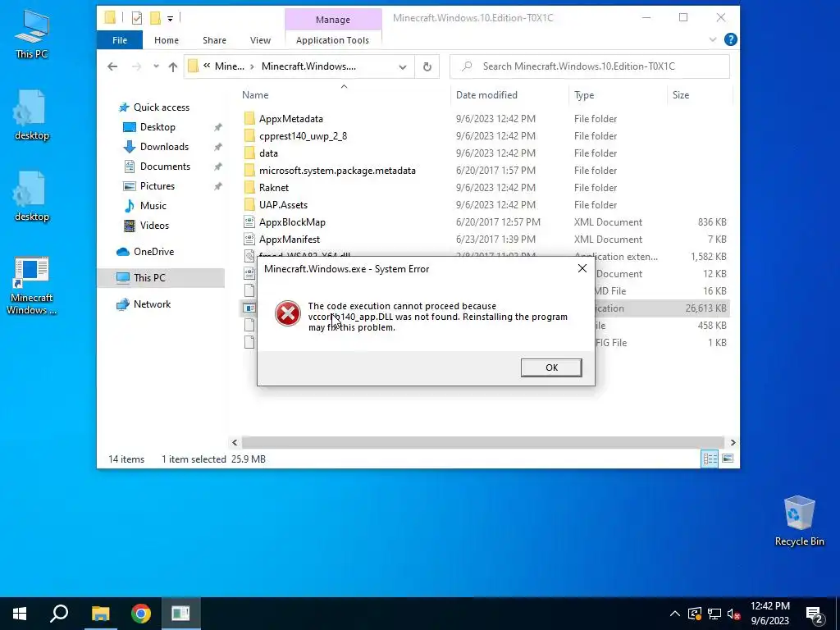Go back with the left arrow

[112, 66]
